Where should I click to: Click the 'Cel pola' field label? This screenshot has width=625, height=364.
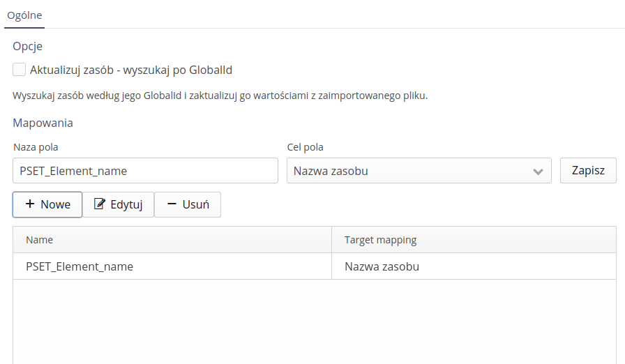(306, 147)
